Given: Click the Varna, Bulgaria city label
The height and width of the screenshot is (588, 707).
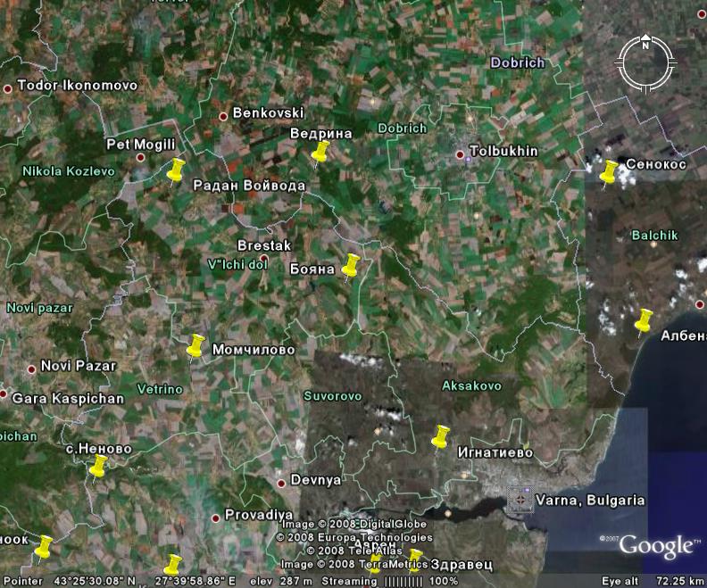Looking at the screenshot, I should coord(590,501).
